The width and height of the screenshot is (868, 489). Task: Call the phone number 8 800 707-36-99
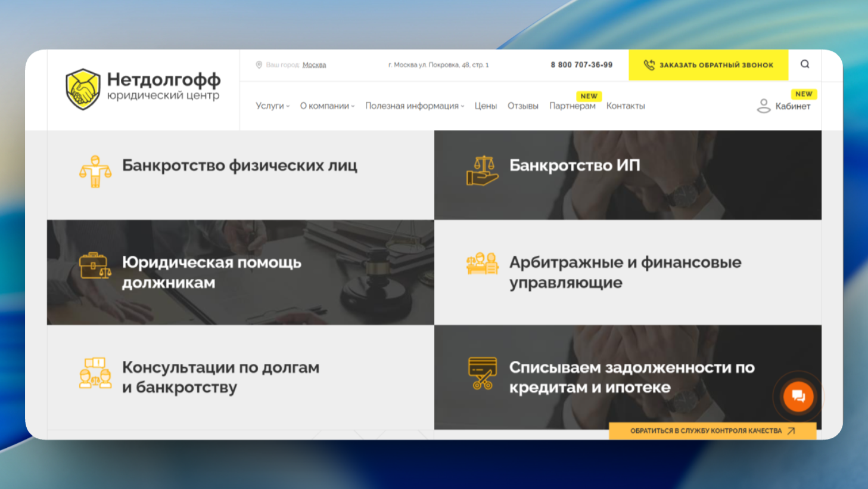point(581,65)
